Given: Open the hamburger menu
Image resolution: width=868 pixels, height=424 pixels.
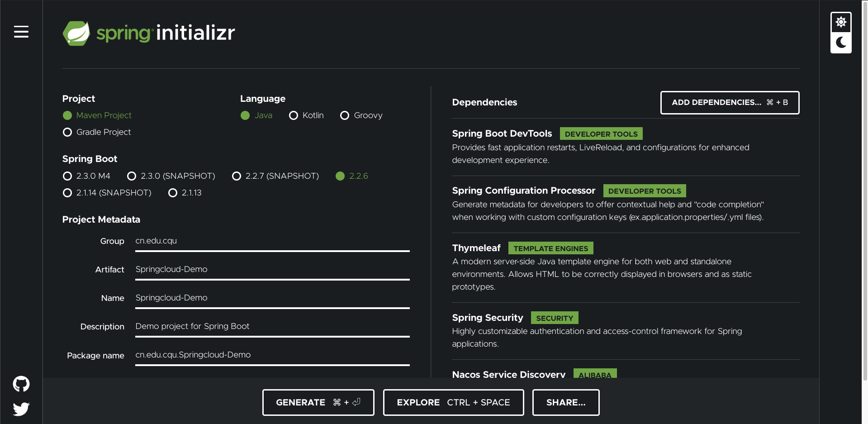Looking at the screenshot, I should [21, 32].
